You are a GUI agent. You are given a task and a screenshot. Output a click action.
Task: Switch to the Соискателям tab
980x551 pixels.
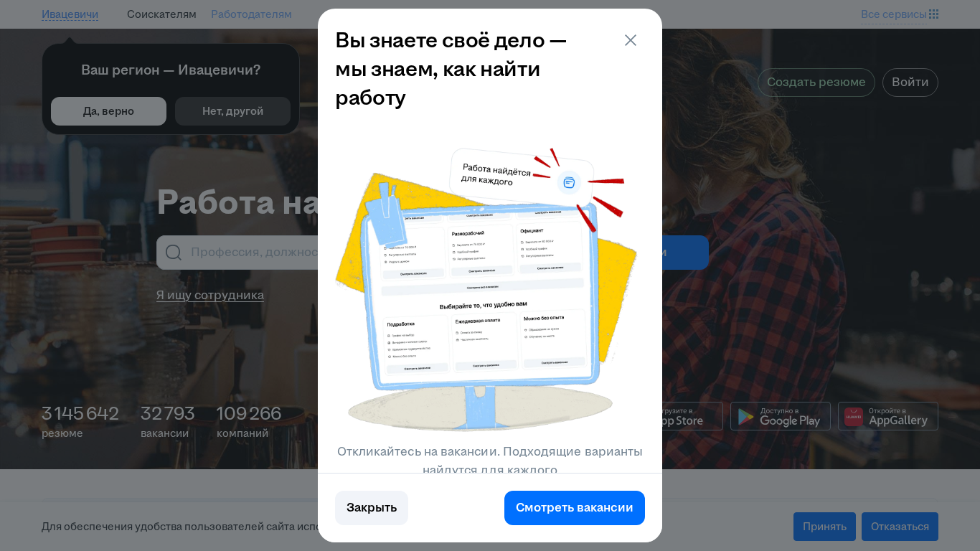(161, 14)
